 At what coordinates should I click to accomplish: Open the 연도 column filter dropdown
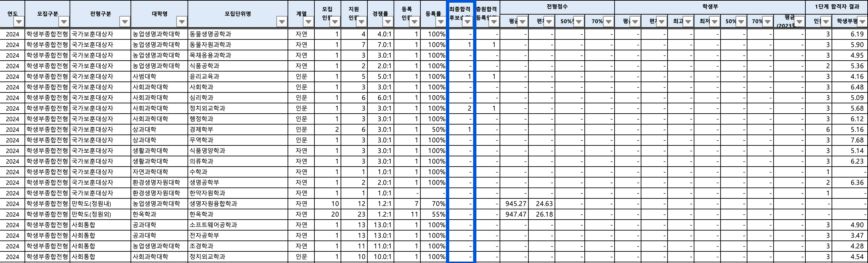pos(19,22)
